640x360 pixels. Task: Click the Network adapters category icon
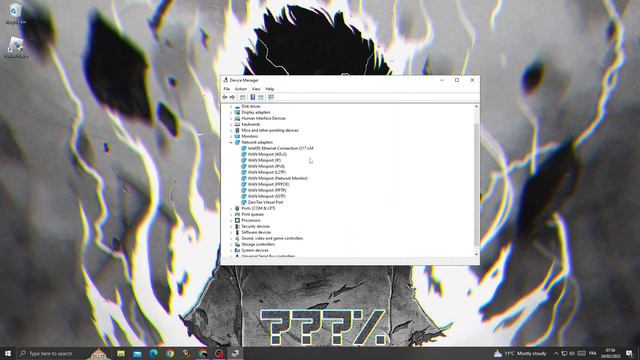coord(237,142)
